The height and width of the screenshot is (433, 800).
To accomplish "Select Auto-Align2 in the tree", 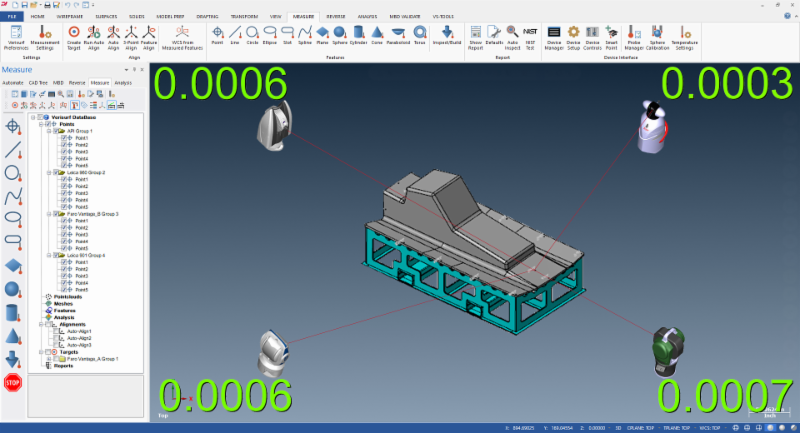I will pos(79,338).
